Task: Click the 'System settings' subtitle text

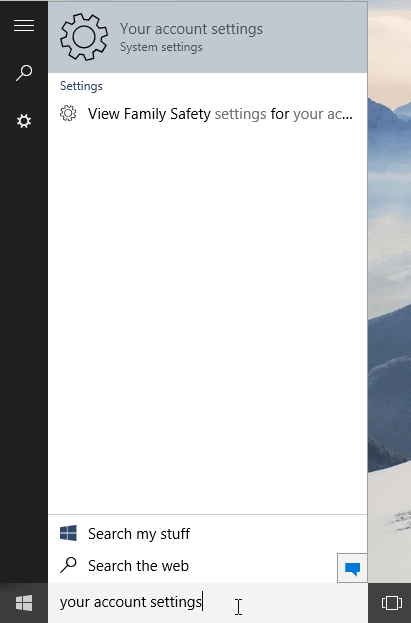Action: [x=161, y=47]
